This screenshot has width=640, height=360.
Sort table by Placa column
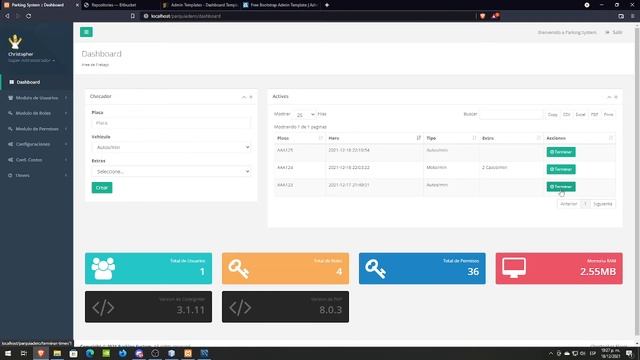point(300,138)
